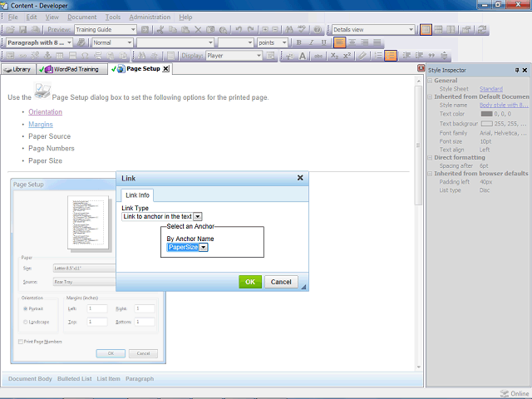Switch to the Library tab

click(x=17, y=69)
